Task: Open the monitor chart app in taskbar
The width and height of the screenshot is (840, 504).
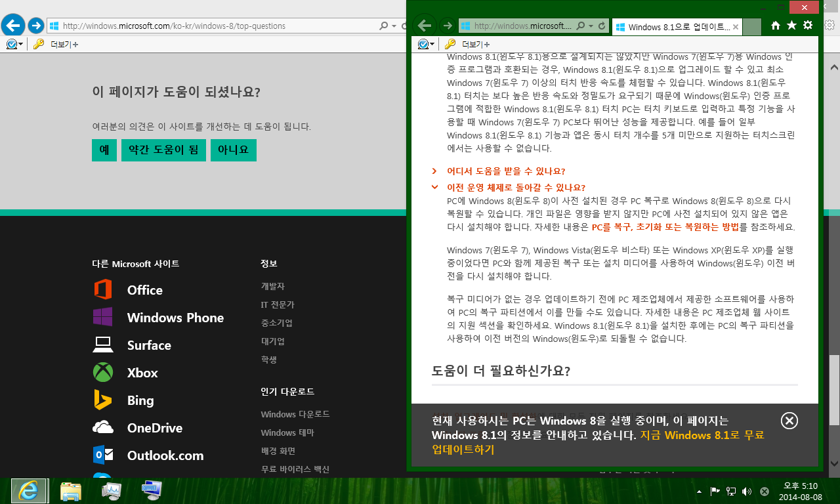Action: coord(112,491)
